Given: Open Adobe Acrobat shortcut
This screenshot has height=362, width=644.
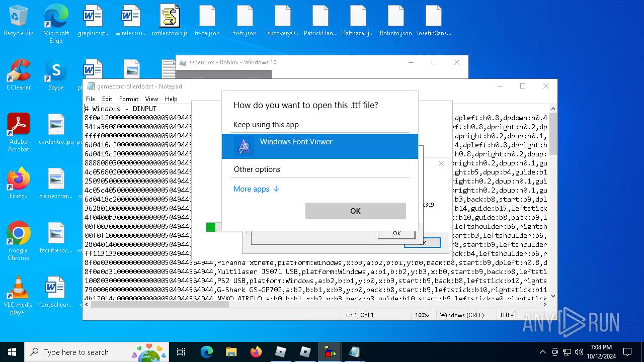Looking at the screenshot, I should [x=19, y=133].
